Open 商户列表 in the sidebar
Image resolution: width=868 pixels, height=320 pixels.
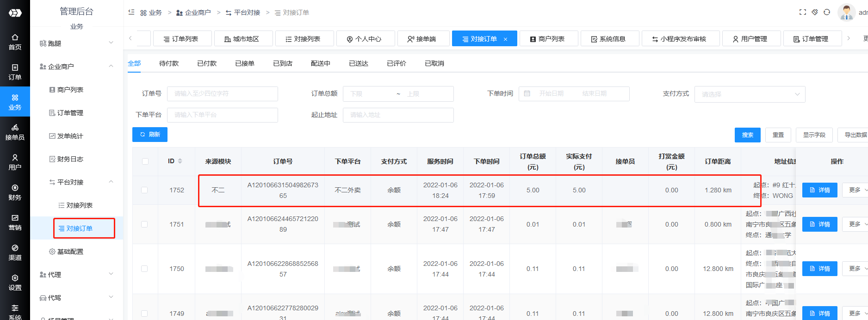(x=70, y=90)
